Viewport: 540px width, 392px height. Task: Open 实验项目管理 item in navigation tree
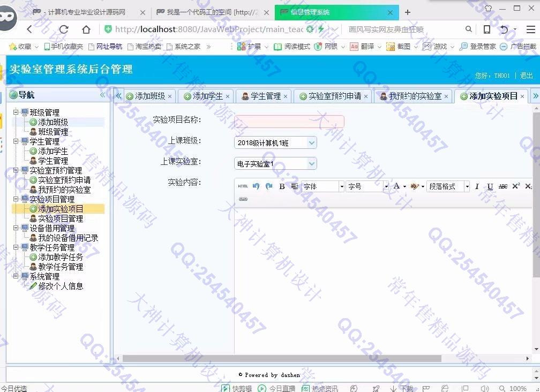(61, 218)
